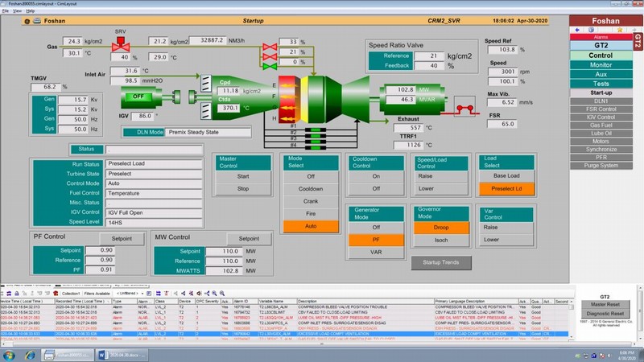Open the Windows Start menu
Viewport: 644px width, 362px height.
pos(9,355)
